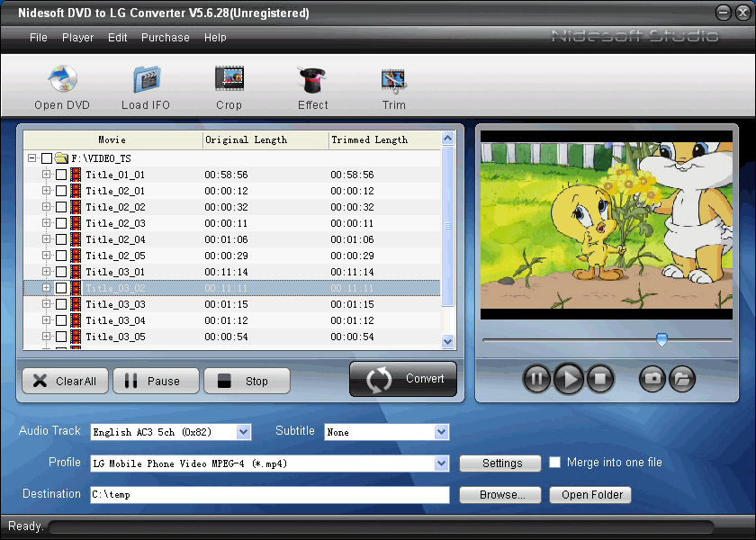Click the video preview image
756x540 pixels.
[x=607, y=225]
